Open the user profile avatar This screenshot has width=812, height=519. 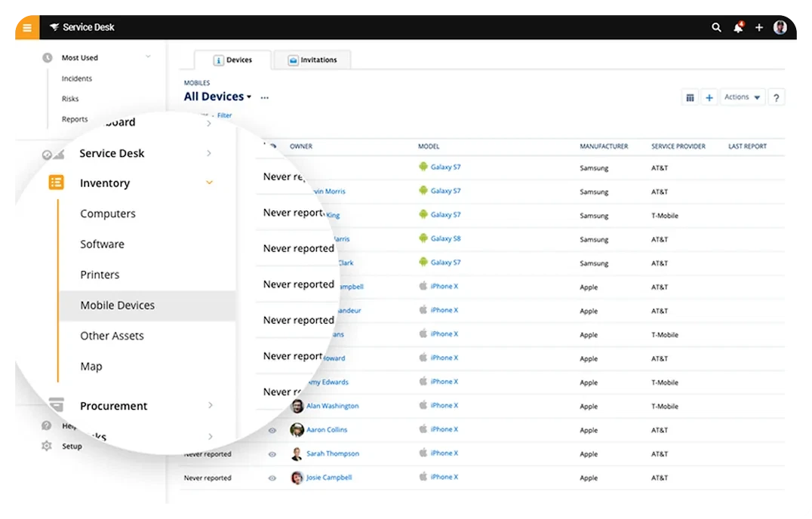click(x=780, y=27)
